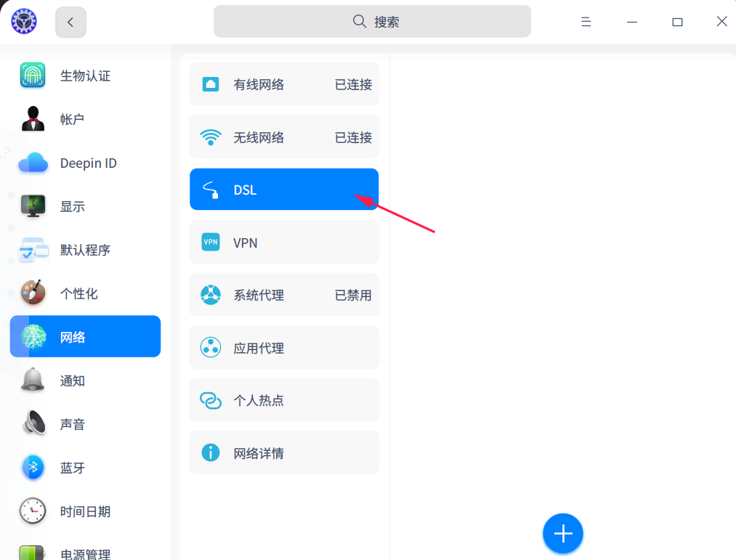Minimize the Control Center window
Screen dimensions: 736x560
(632, 22)
